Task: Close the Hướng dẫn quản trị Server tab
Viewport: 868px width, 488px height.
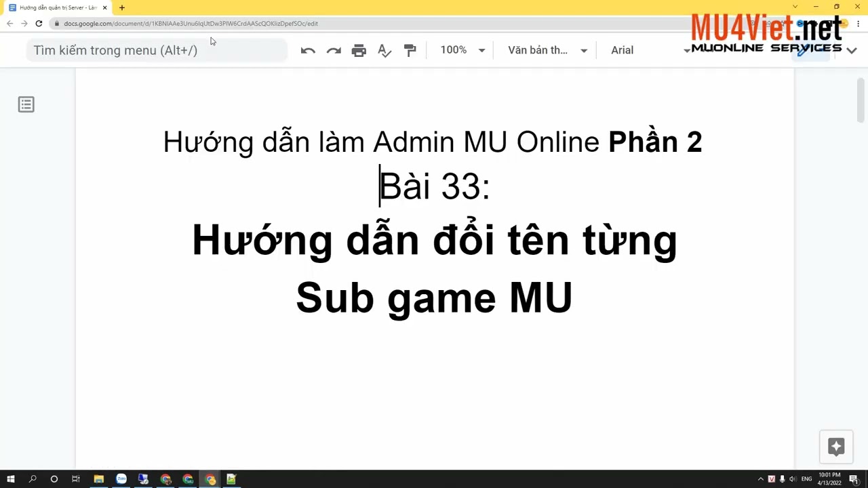Action: click(104, 7)
